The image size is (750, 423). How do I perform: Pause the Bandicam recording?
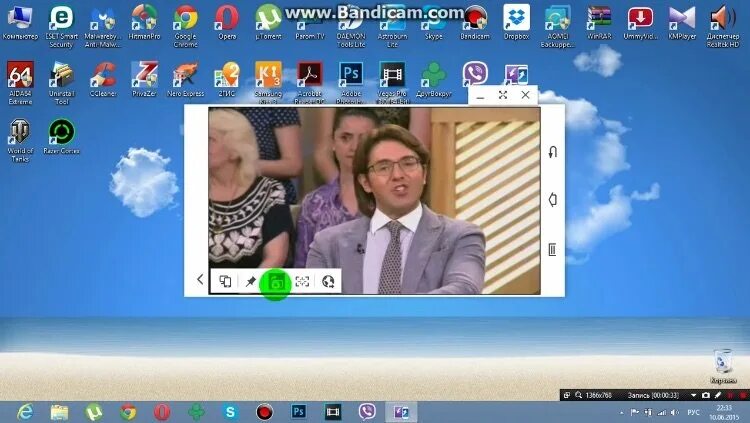click(730, 395)
